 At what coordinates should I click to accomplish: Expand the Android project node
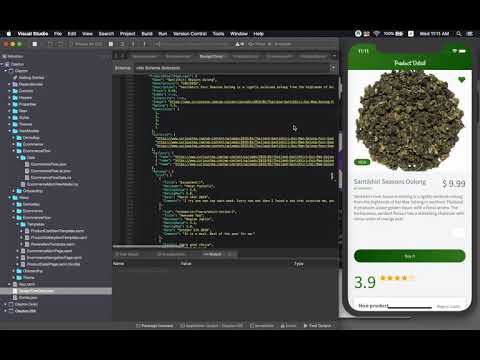tap(6, 304)
